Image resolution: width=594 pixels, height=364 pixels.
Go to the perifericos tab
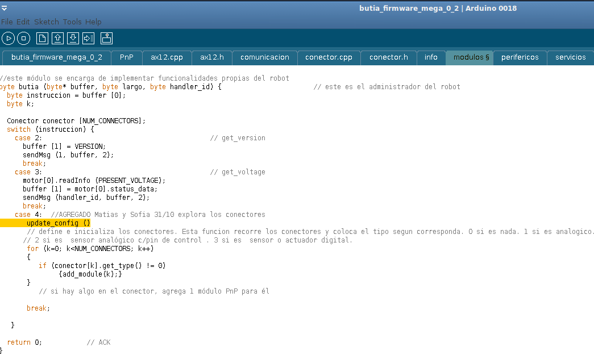tap(520, 57)
